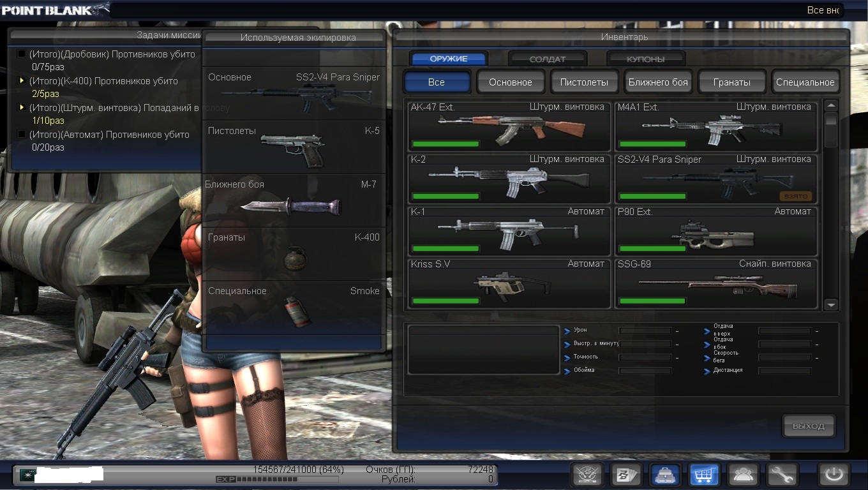The width and height of the screenshot is (868, 490).
Task: Filter weapons by Ближнего боя
Action: (658, 82)
